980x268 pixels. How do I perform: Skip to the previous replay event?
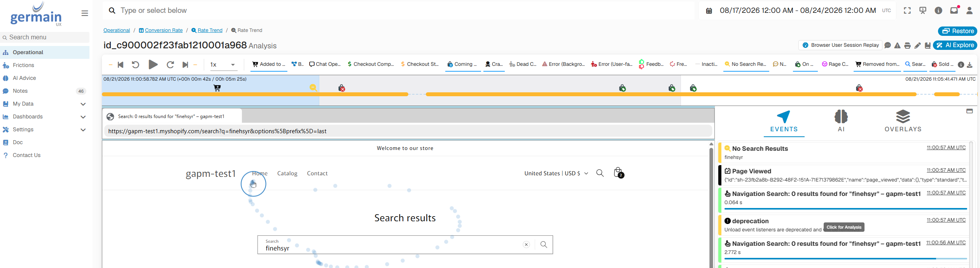(121, 65)
